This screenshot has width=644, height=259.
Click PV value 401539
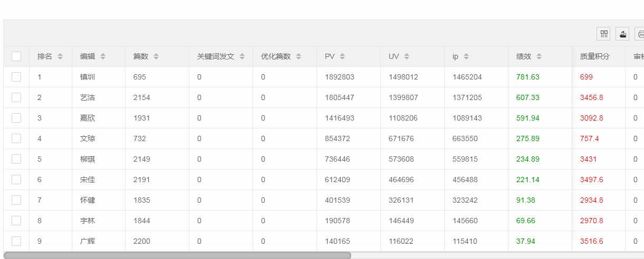[x=338, y=200]
